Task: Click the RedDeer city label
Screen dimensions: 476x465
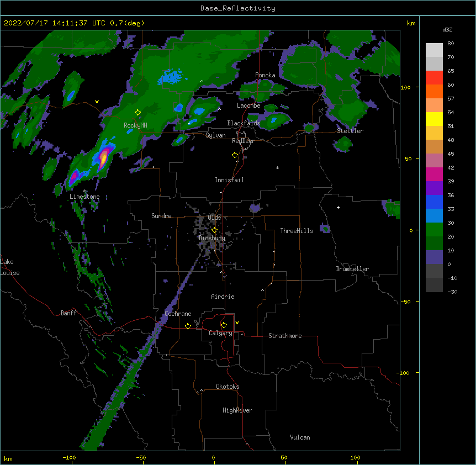Action: [x=243, y=141]
